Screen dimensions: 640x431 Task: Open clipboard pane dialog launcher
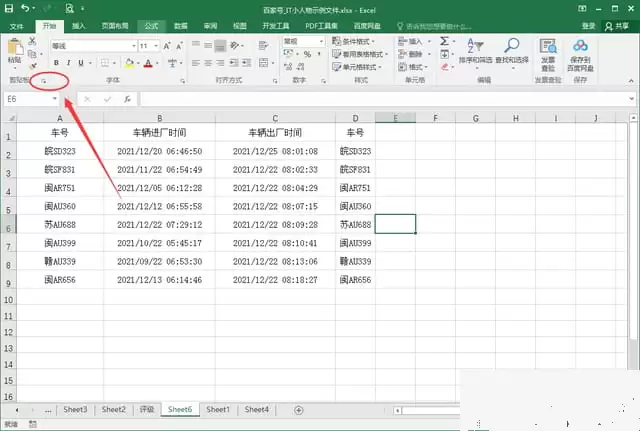coord(44,81)
